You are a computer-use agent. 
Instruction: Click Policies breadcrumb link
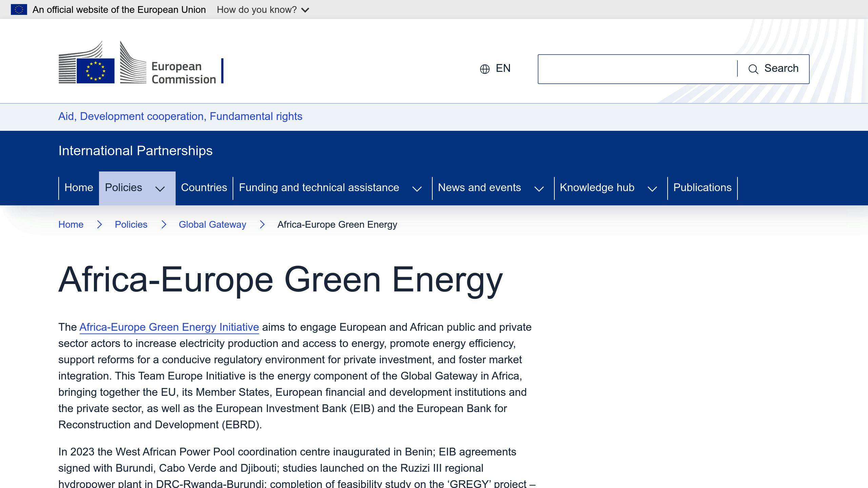[131, 224]
